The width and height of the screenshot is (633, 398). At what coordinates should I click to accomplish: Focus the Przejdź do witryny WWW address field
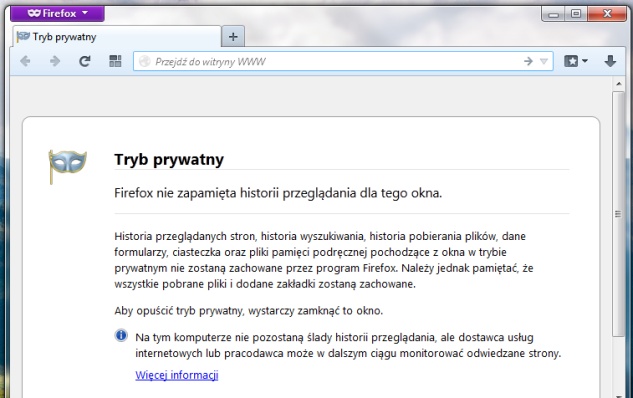[343, 61]
